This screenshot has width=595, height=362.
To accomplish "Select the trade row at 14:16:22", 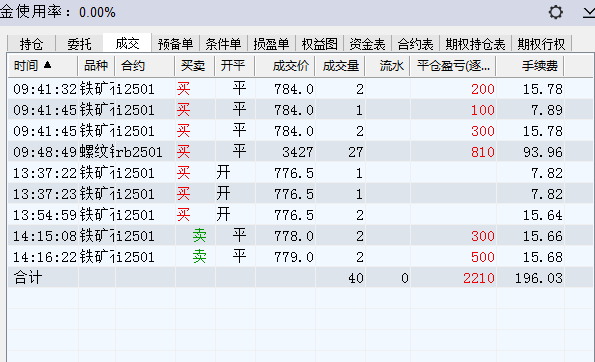I will pyautogui.click(x=300, y=257).
